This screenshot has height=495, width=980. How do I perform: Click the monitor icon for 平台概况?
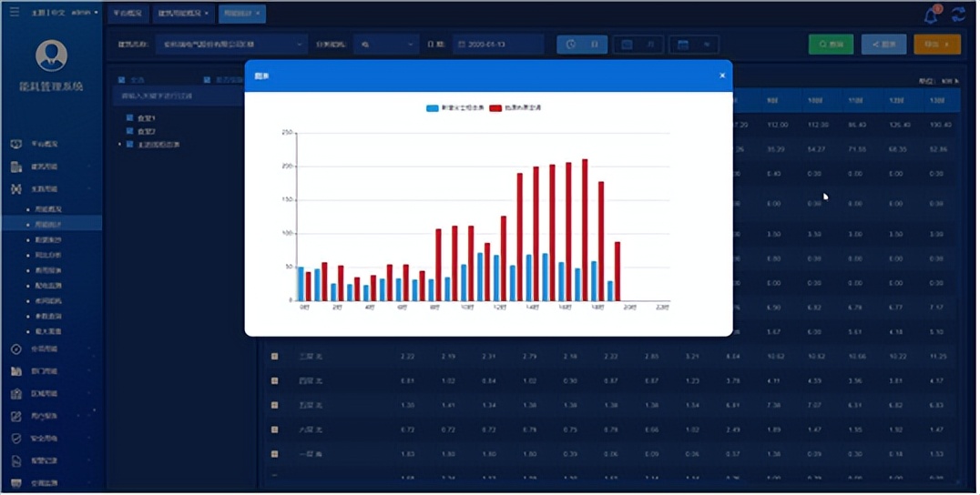coord(16,145)
